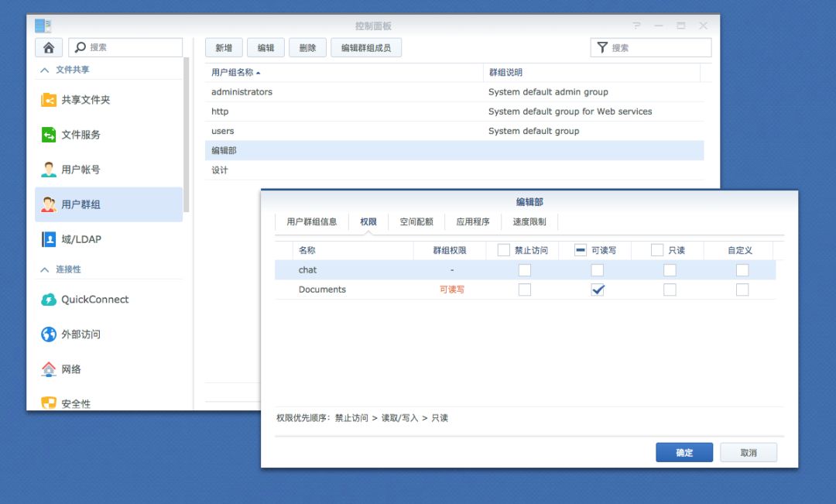Screen dimensions: 836x504
Task: Click the 群组权限 column header
Action: (x=450, y=250)
